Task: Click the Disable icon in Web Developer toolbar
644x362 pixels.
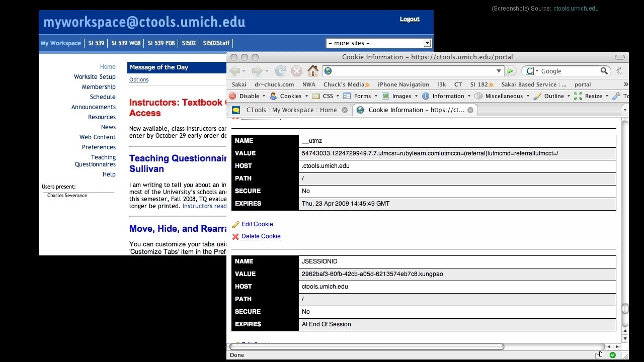Action: pos(232,96)
